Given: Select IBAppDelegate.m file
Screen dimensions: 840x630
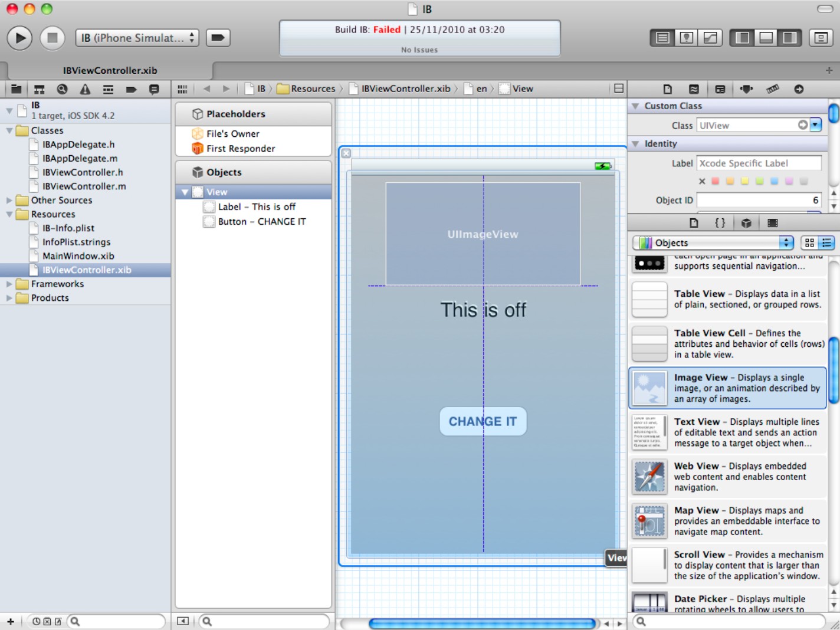Looking at the screenshot, I should tap(80, 158).
